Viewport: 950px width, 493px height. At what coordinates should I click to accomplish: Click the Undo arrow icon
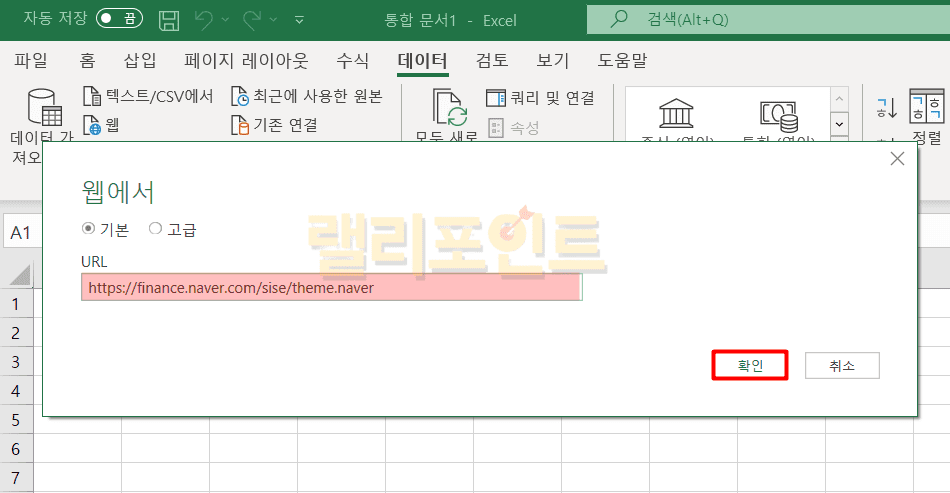(205, 19)
